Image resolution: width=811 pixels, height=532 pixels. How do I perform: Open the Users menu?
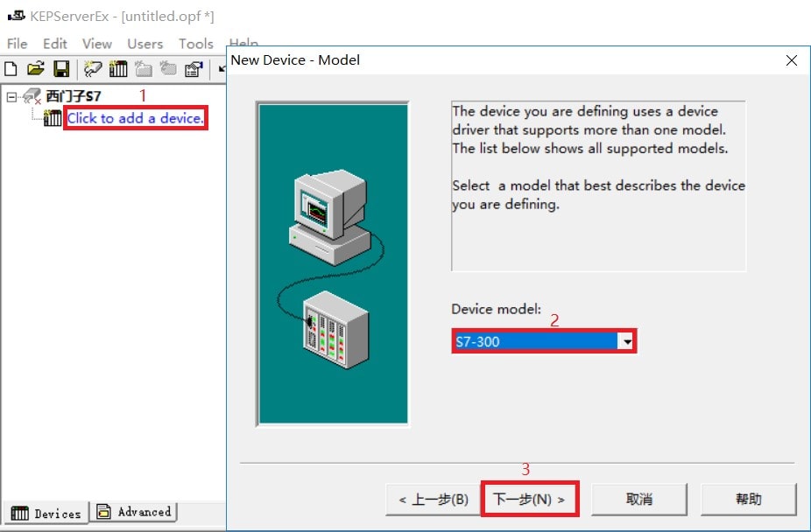(145, 44)
